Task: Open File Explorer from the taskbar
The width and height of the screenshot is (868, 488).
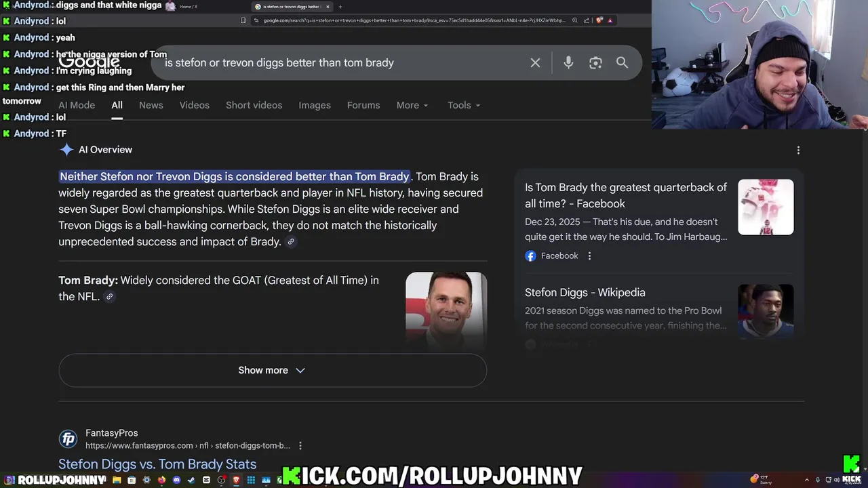Action: point(117,480)
